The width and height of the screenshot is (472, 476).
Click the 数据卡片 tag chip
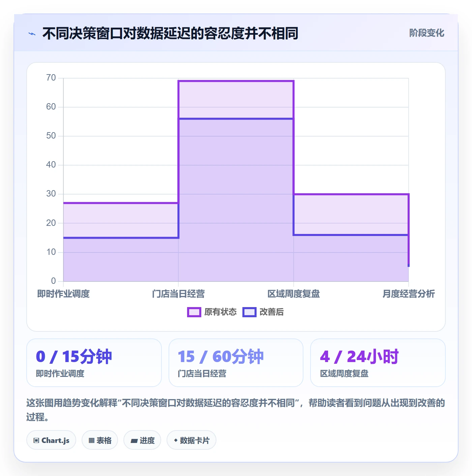pos(191,440)
